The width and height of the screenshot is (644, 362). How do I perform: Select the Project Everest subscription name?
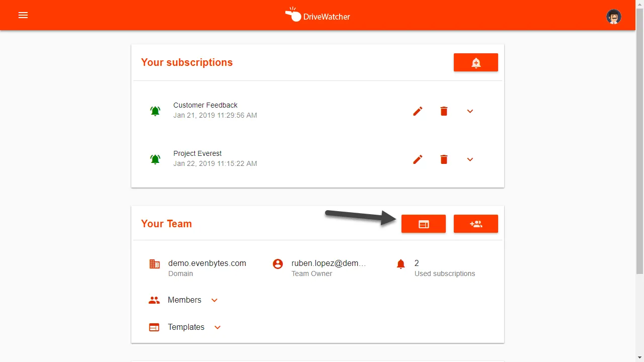click(x=197, y=153)
